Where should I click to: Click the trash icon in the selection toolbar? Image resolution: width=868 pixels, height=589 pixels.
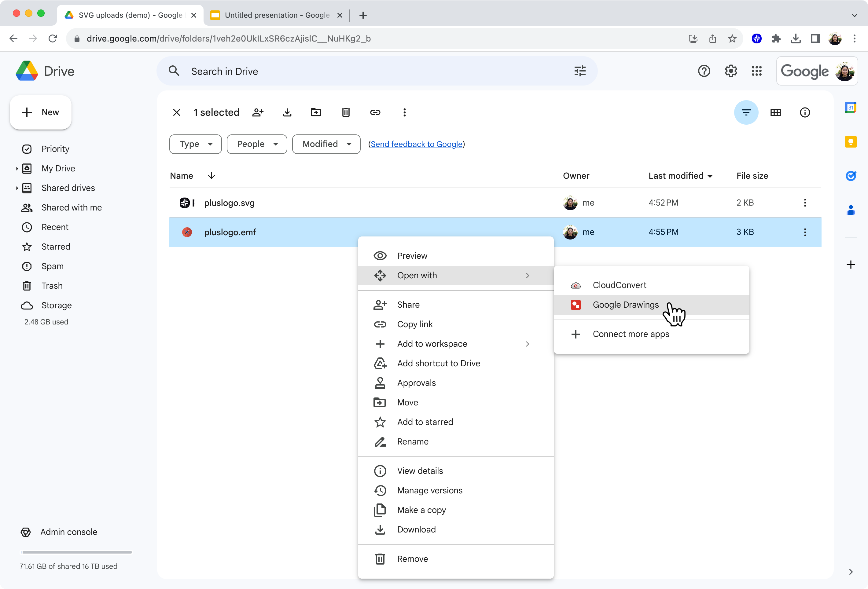click(346, 112)
